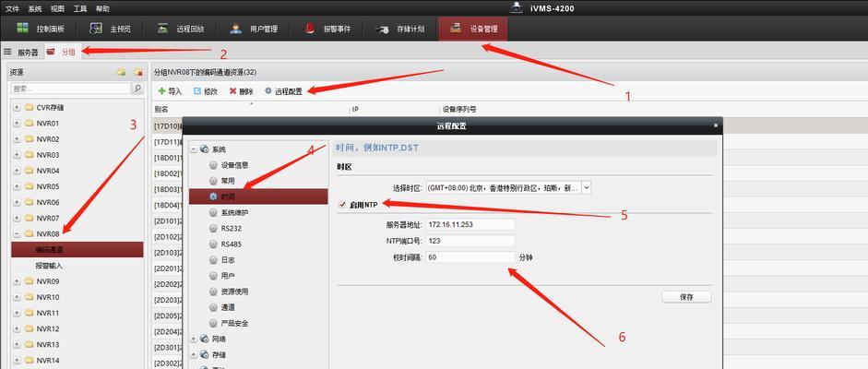Click the 系统维护 system maintenance icon
The height and width of the screenshot is (369, 868).
214,212
